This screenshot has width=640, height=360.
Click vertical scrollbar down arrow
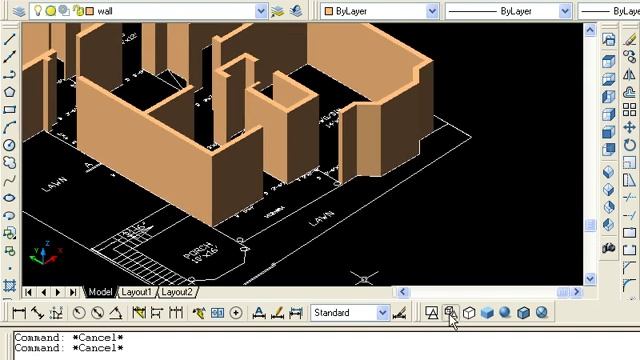(x=590, y=279)
